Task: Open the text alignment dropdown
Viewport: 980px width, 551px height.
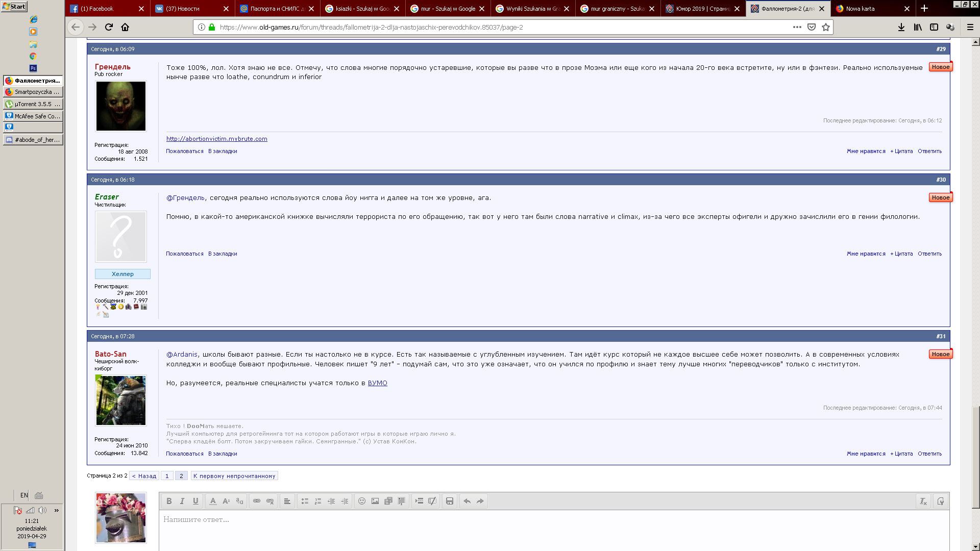Action: 287,501
